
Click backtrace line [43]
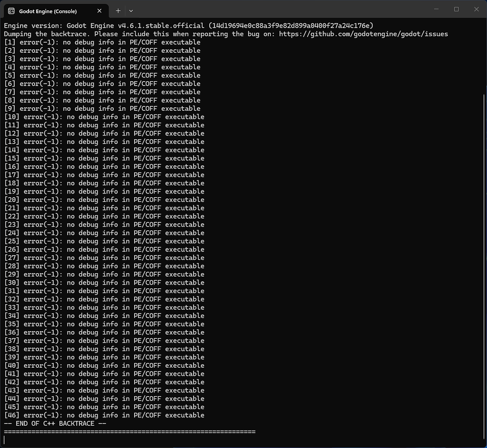tap(104, 391)
